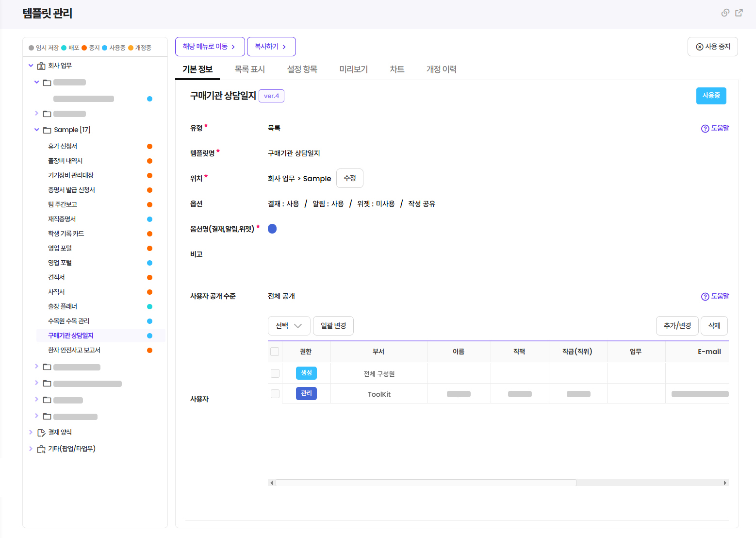Click the 결재 양식 document icon

tap(41, 433)
